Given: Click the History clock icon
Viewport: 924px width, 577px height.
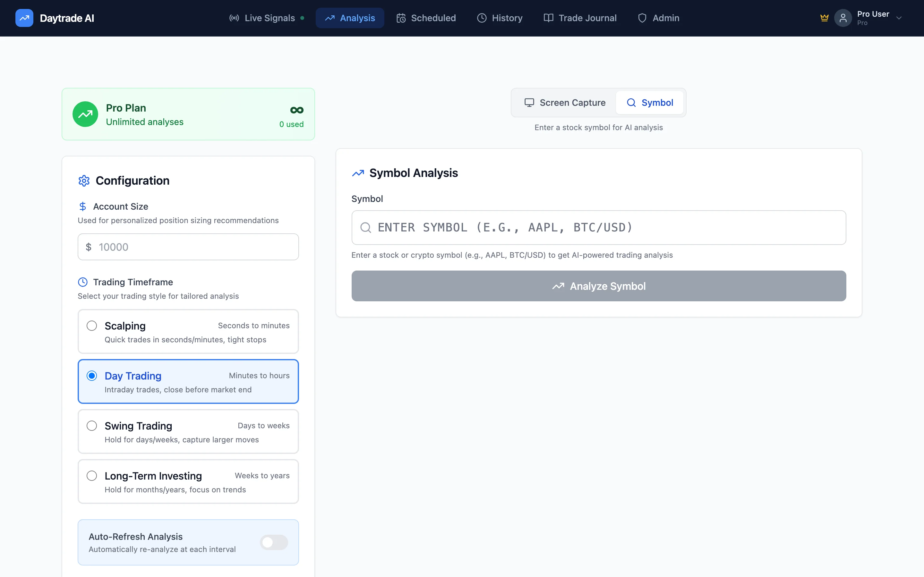Looking at the screenshot, I should (x=482, y=18).
